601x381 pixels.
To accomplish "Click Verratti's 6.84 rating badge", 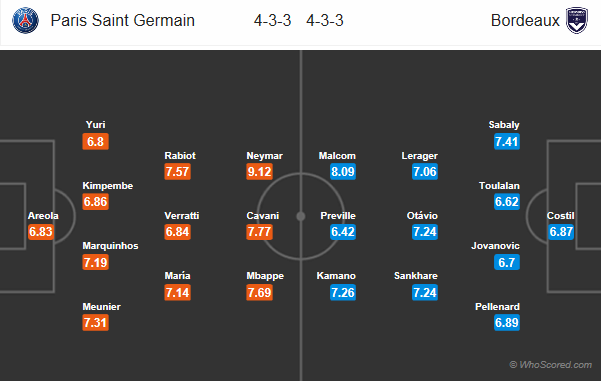I will (177, 232).
